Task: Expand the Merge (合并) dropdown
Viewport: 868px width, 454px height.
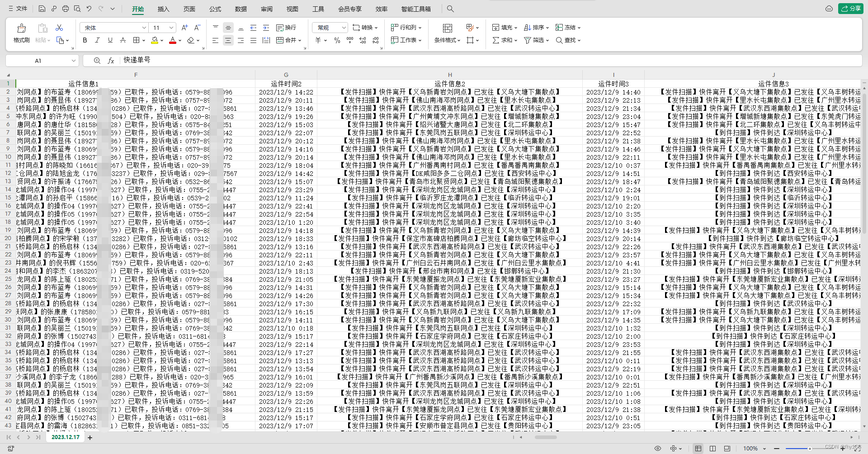Action: (x=299, y=40)
